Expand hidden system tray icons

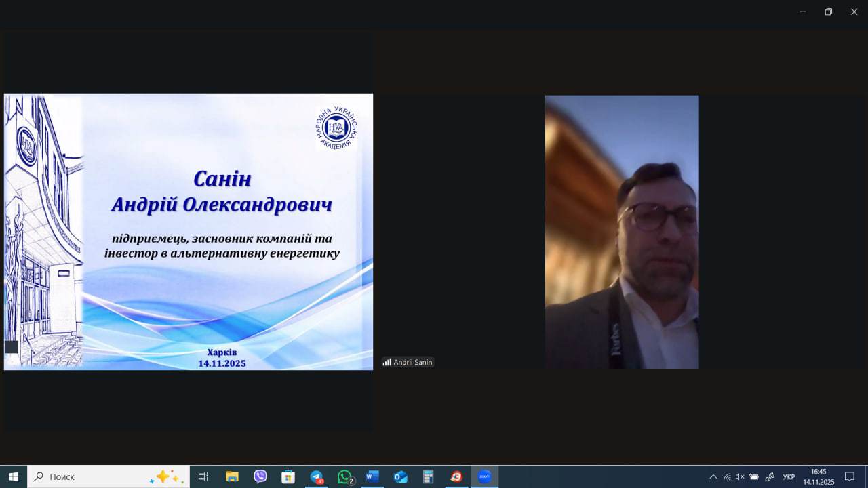tap(713, 476)
